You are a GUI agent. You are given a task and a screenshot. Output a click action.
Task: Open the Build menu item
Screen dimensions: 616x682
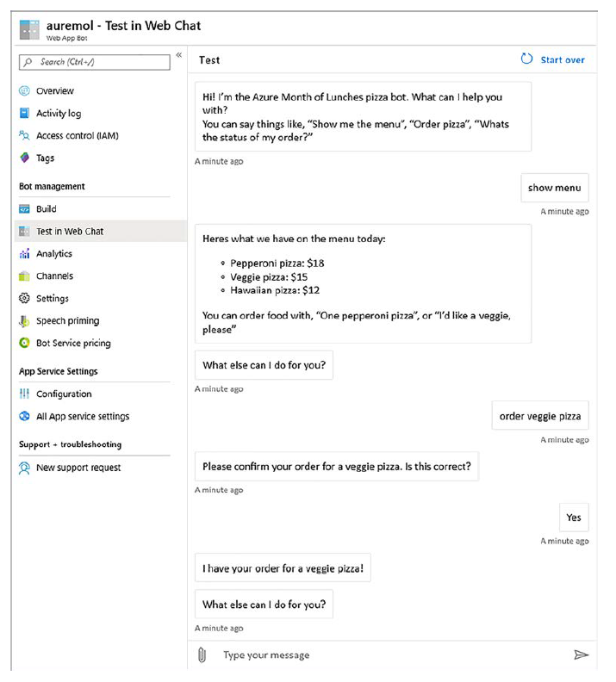click(x=47, y=209)
